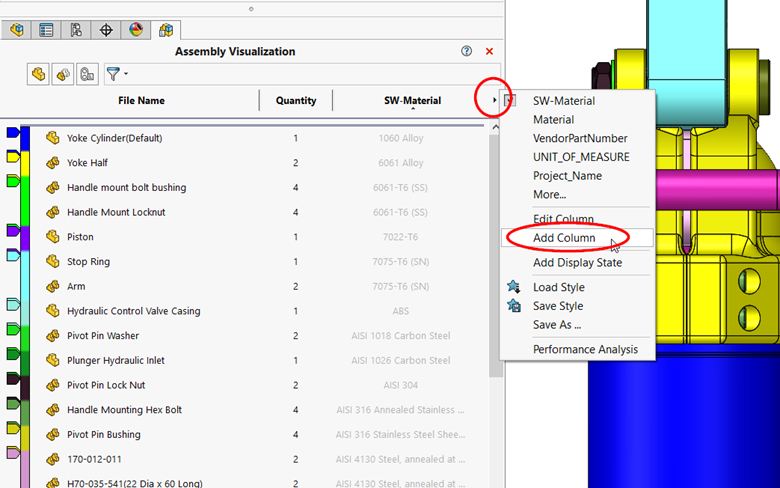Select Add Column menu entry

(564, 238)
